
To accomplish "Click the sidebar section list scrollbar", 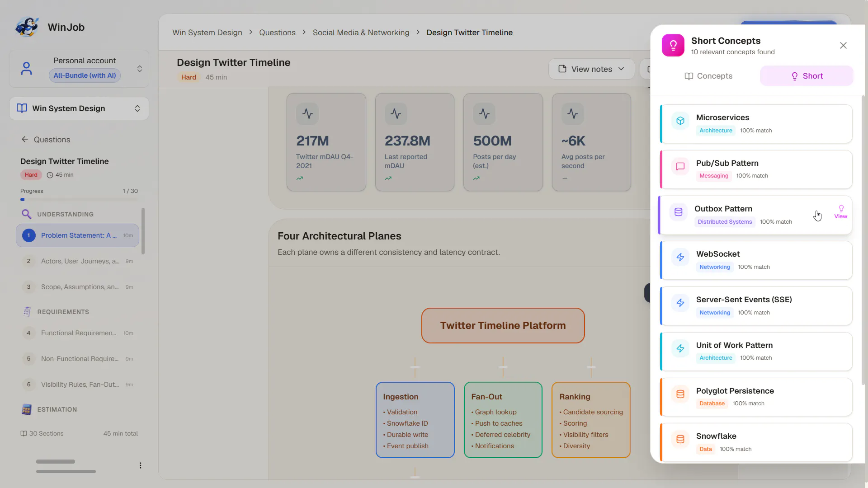I will [143, 231].
